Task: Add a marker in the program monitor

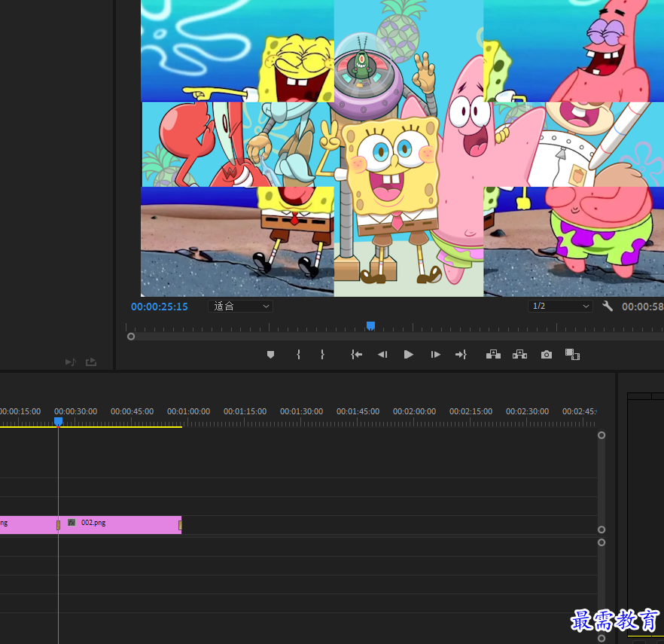Action: (x=270, y=355)
